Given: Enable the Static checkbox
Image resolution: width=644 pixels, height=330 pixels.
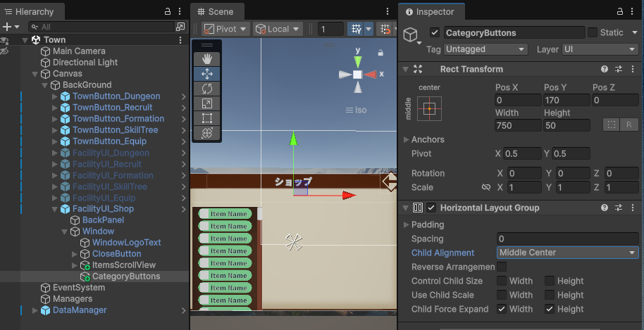Looking at the screenshot, I should tap(593, 32).
